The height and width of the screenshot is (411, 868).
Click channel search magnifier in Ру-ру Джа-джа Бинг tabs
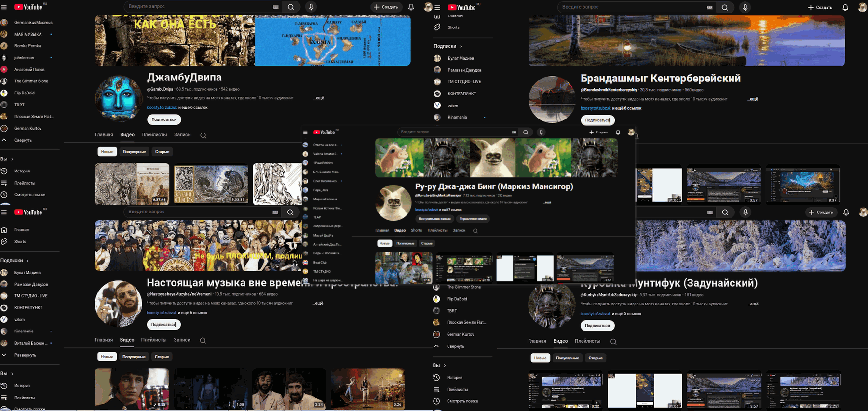(x=475, y=231)
